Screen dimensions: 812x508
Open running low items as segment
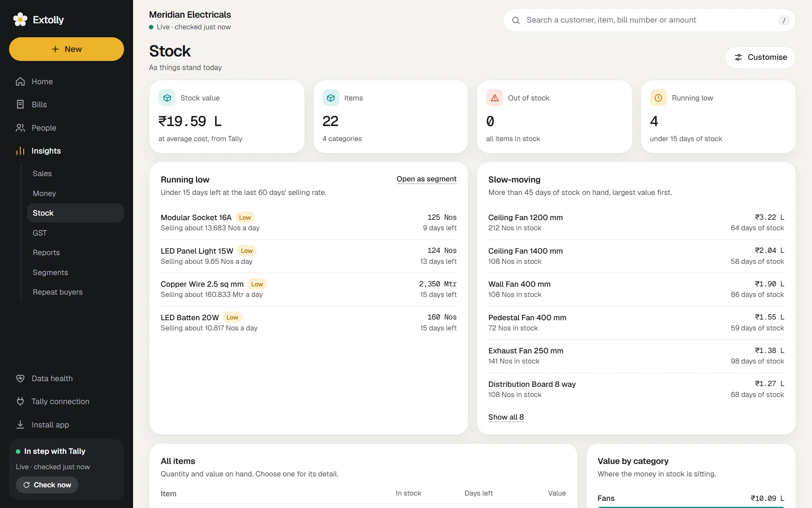[x=426, y=179]
